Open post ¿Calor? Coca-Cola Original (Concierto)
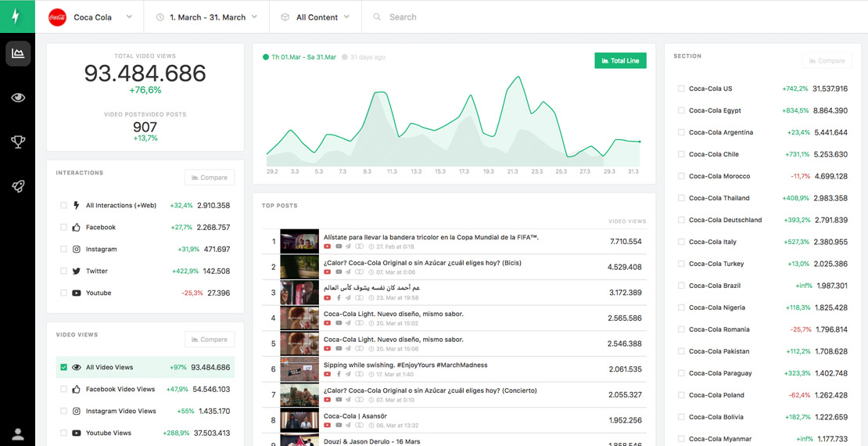Screen dimensions: 868x446 pos(430,390)
